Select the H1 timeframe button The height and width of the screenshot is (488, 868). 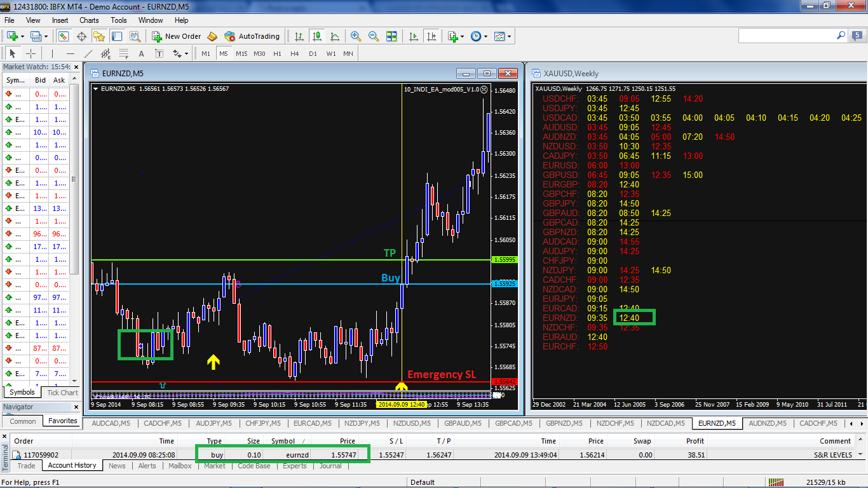pos(277,53)
